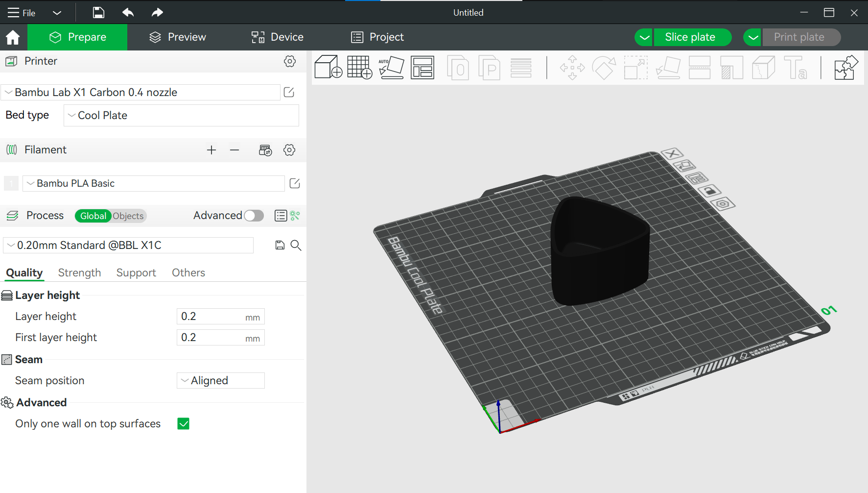Open the Seam position dropdown
The height and width of the screenshot is (493, 868).
pyautogui.click(x=220, y=381)
